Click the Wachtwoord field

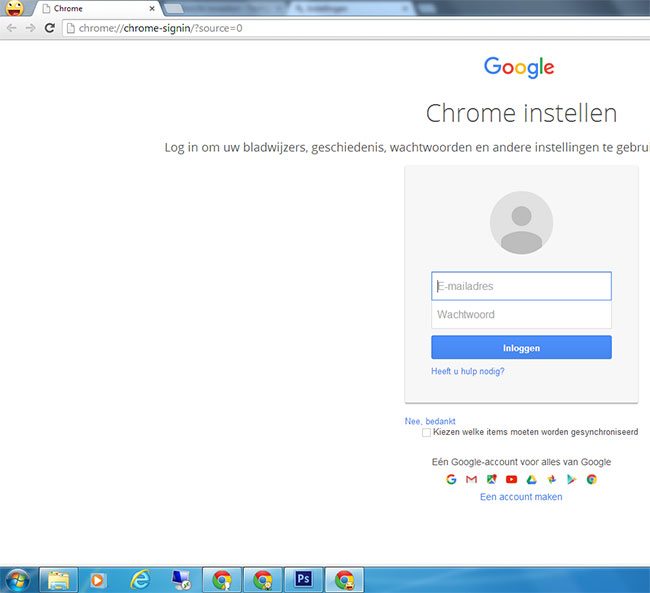click(x=521, y=314)
